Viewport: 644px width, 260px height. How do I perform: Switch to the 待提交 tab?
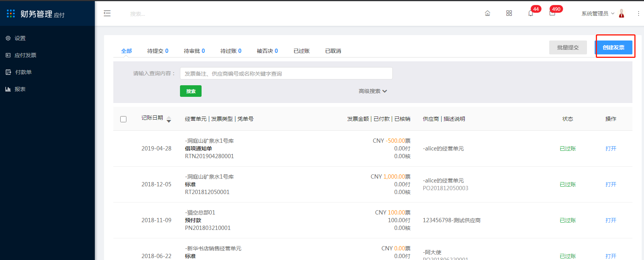click(158, 51)
